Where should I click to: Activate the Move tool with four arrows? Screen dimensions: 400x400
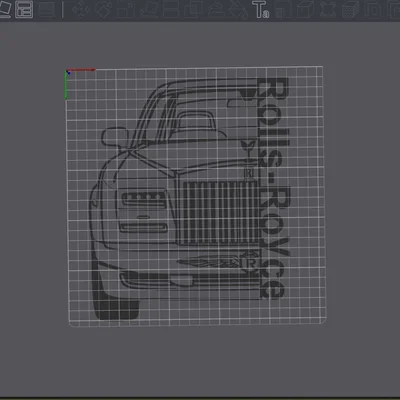tap(81, 9)
